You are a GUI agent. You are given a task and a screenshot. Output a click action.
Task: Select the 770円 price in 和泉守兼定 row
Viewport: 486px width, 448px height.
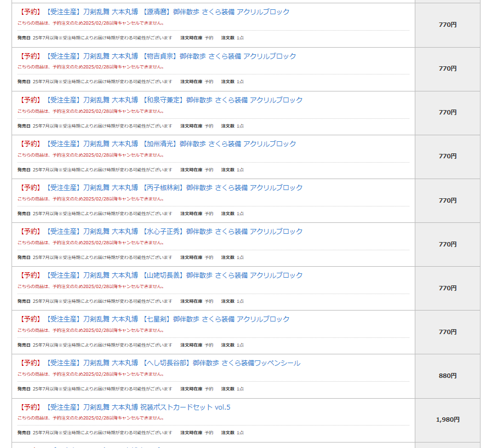pyautogui.click(x=448, y=112)
